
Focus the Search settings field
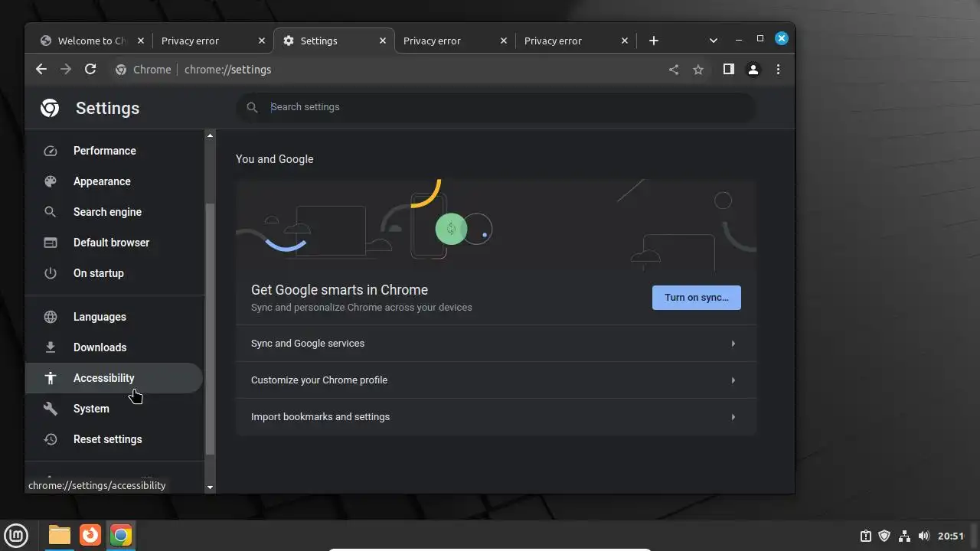point(496,107)
